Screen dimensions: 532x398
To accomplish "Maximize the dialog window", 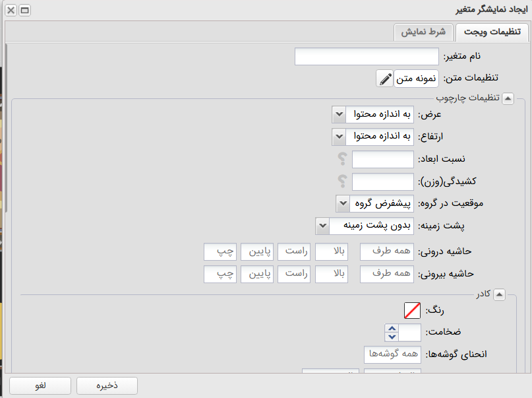I will (25, 10).
